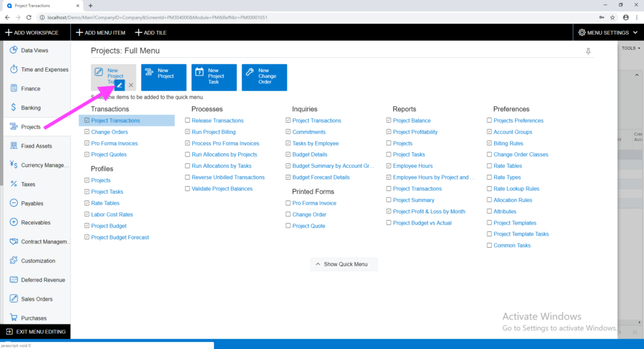
Task: Check the Project Summary report checkbox
Action: [389, 200]
